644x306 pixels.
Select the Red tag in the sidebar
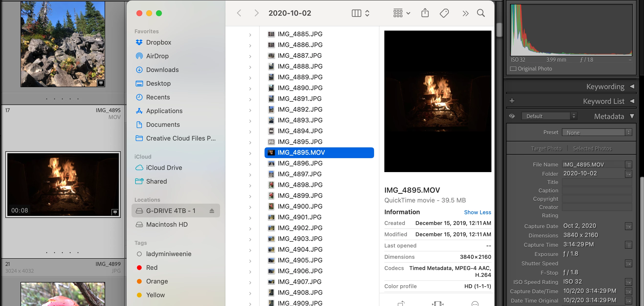[x=152, y=267]
